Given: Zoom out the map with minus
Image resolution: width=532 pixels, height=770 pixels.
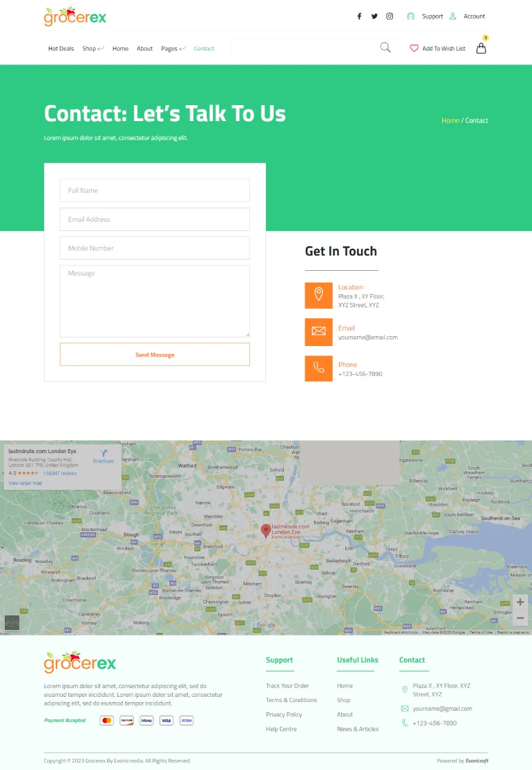Looking at the screenshot, I should [x=520, y=618].
